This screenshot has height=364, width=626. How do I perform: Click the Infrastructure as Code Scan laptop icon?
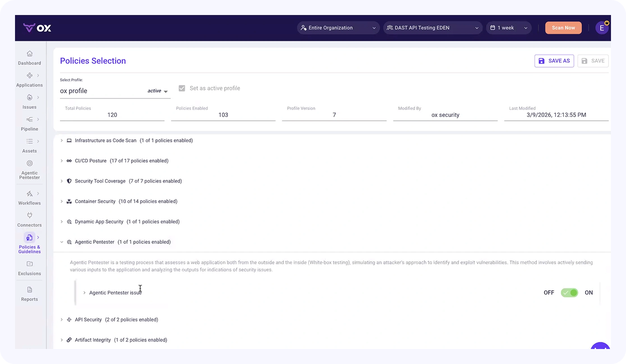pyautogui.click(x=69, y=140)
